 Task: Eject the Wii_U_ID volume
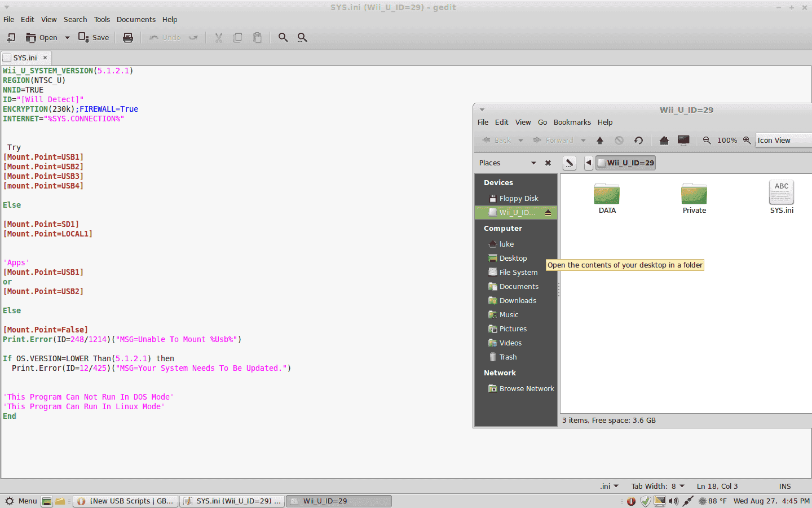tap(548, 213)
